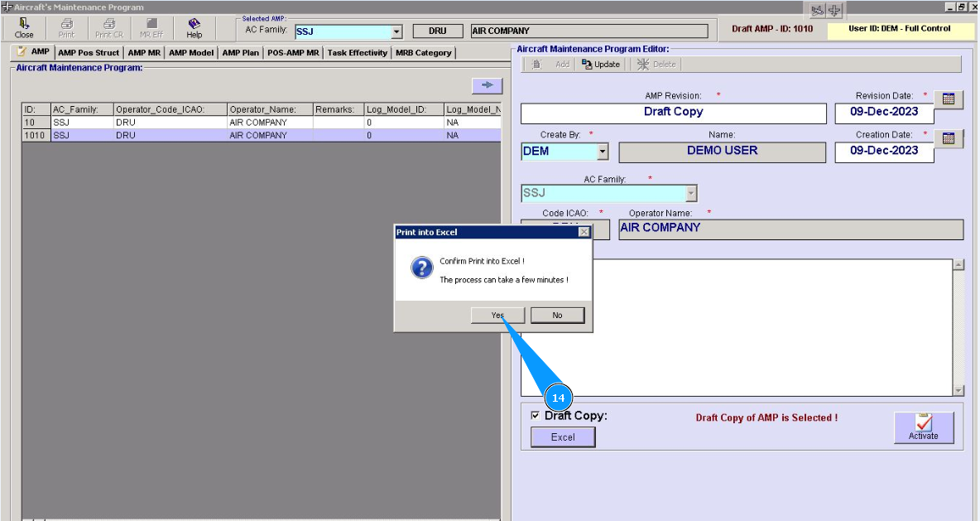Image resolution: width=980 pixels, height=521 pixels.
Task: Click the ID column header
Action: (x=36, y=109)
